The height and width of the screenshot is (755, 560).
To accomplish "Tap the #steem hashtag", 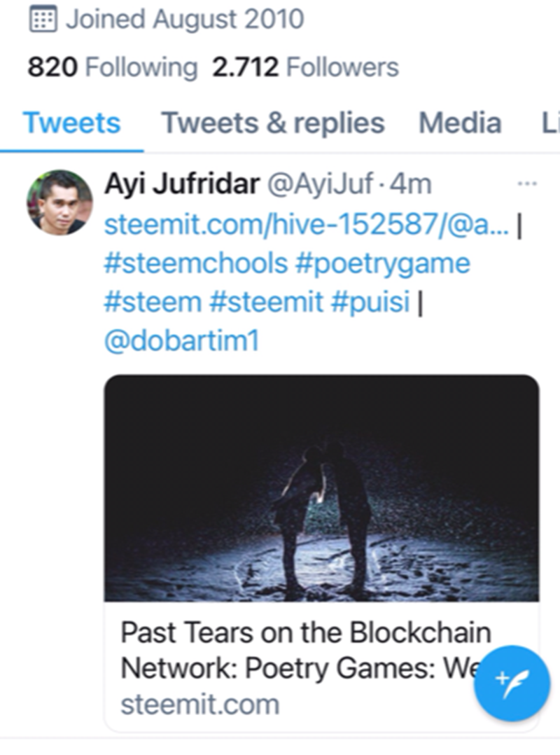I will point(153,302).
